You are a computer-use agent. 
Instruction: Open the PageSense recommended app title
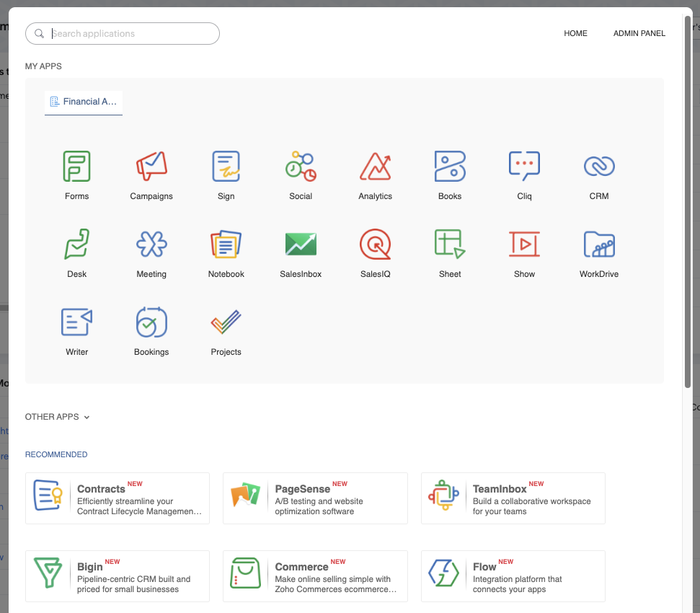(302, 489)
